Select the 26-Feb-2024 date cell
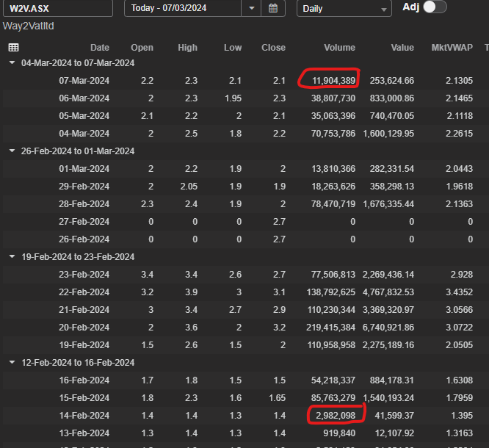The height and width of the screenshot is (448, 489). [x=84, y=239]
